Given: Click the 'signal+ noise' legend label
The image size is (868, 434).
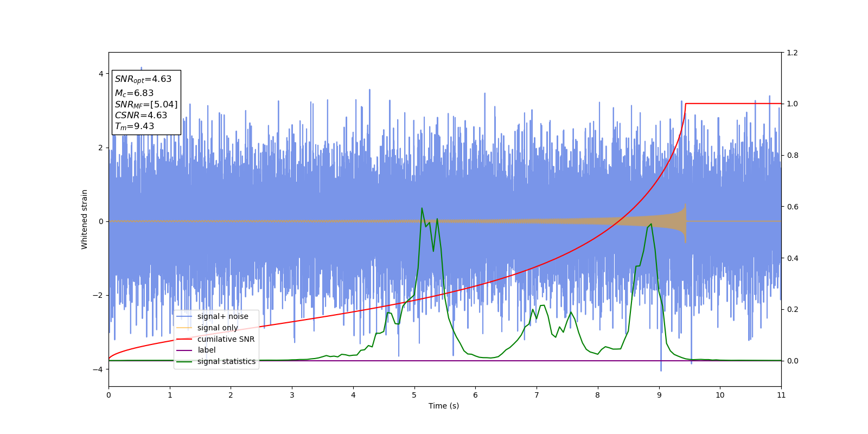Looking at the screenshot, I should coord(222,316).
